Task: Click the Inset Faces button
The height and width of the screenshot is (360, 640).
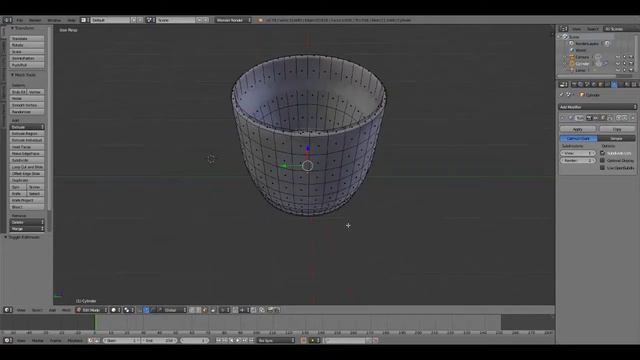Action: pos(27,147)
